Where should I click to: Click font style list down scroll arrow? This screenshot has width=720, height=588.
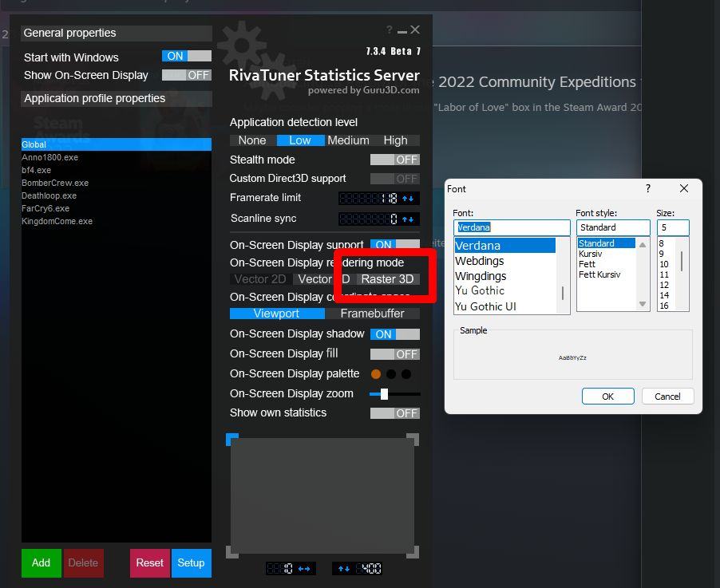pyautogui.click(x=643, y=304)
